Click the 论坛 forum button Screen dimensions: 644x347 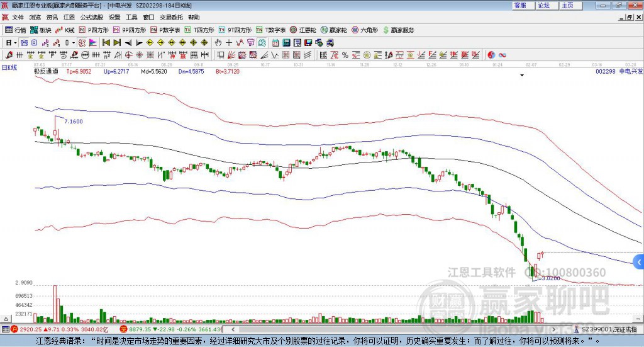547,5
